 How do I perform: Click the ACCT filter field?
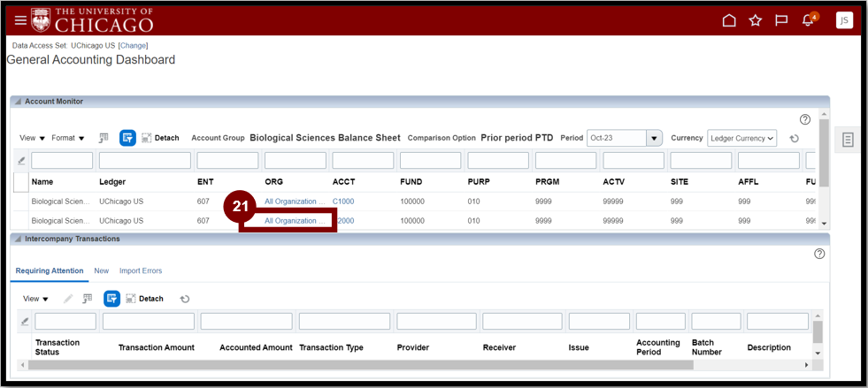pyautogui.click(x=363, y=161)
